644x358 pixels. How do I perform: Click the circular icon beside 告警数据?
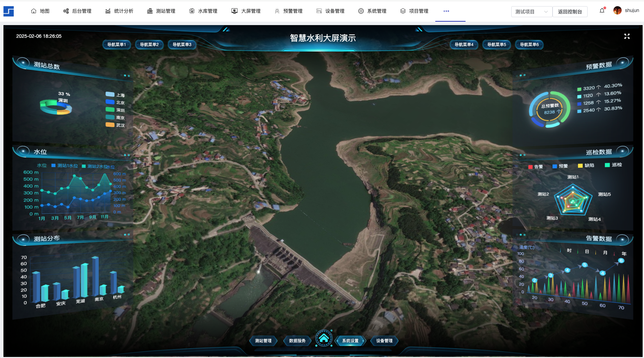point(622,238)
